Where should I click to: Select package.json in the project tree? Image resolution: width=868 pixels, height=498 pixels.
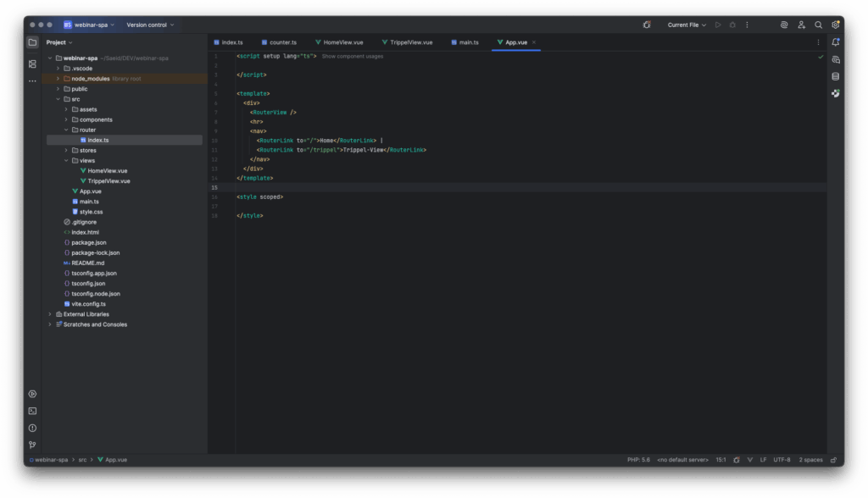pos(88,242)
